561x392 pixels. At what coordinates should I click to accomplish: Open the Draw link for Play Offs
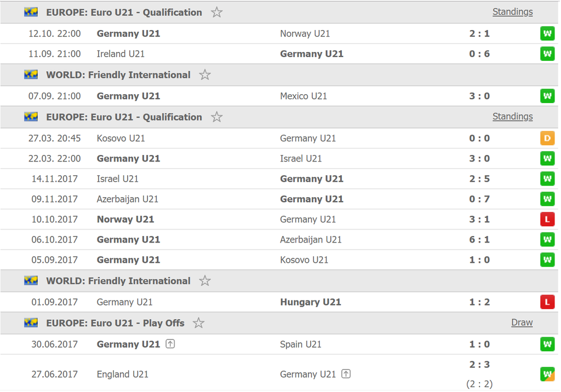[x=522, y=322]
